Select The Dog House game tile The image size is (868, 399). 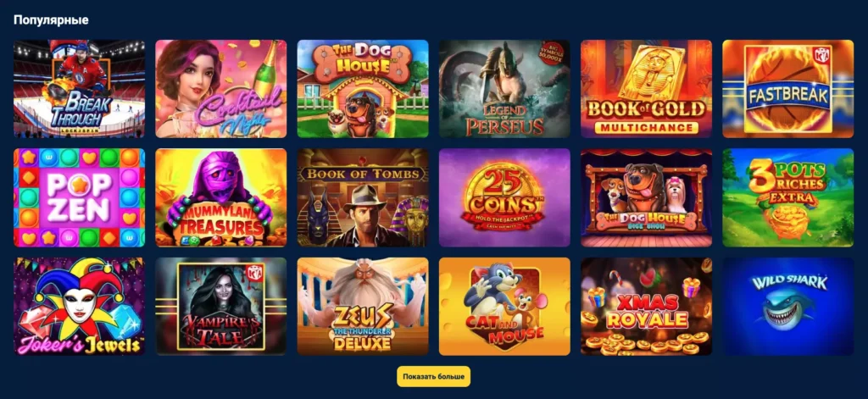pos(363,89)
